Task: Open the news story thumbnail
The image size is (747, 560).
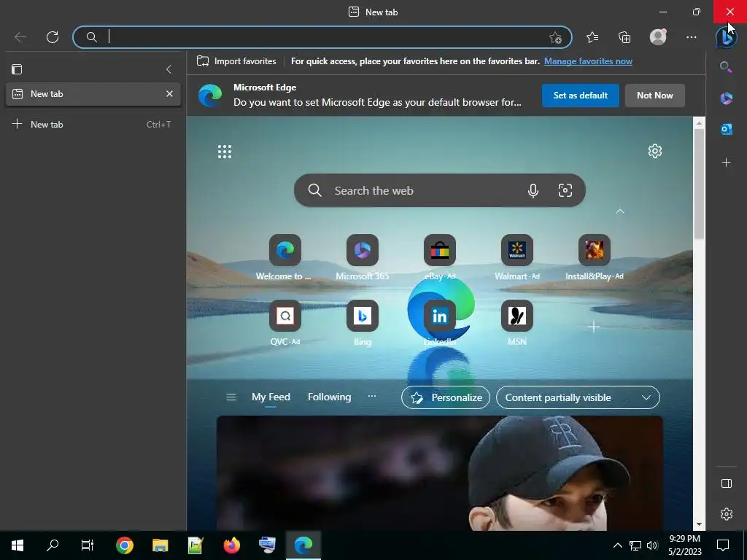Action: tap(439, 473)
